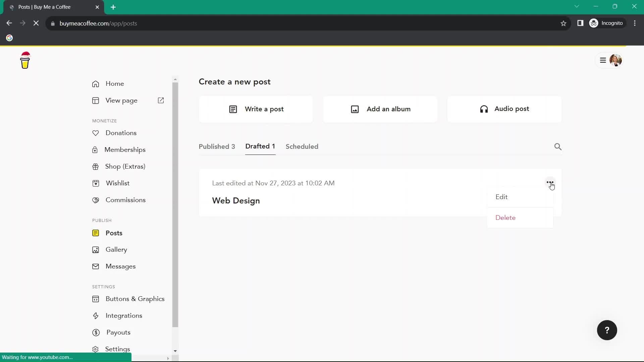Image resolution: width=644 pixels, height=362 pixels.
Task: Click the Write a post icon
Action: pyautogui.click(x=233, y=109)
